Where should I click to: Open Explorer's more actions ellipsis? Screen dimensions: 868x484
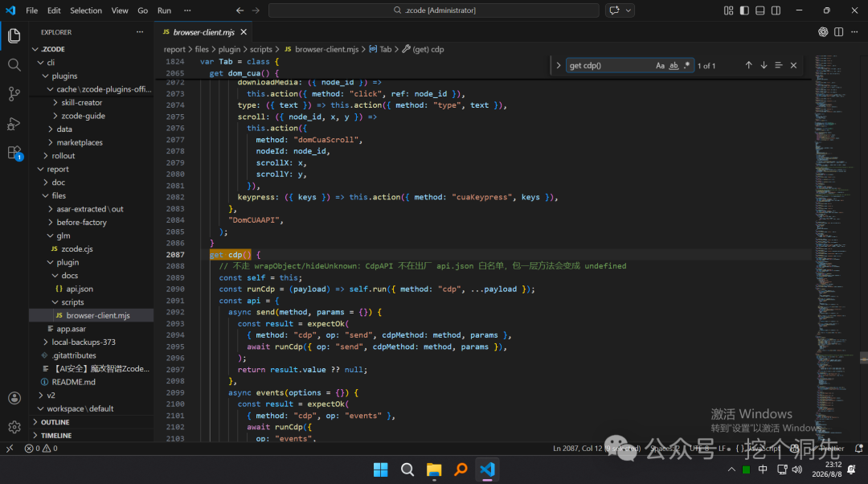point(140,32)
